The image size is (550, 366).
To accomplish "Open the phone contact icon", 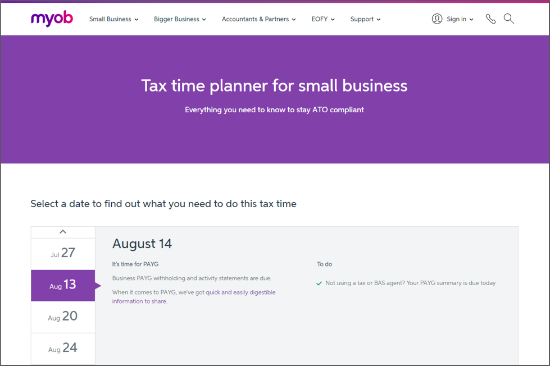I will 490,19.
